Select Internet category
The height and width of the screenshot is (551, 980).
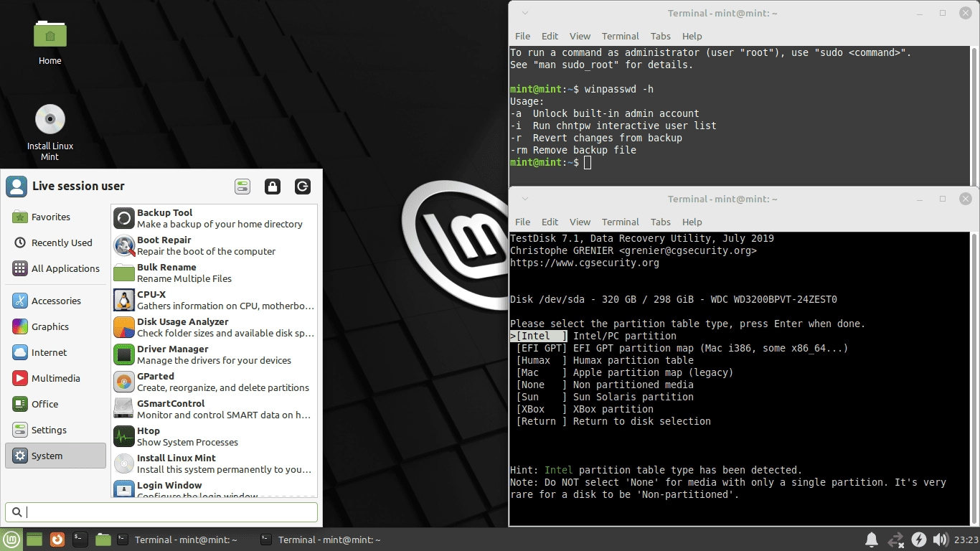point(56,352)
